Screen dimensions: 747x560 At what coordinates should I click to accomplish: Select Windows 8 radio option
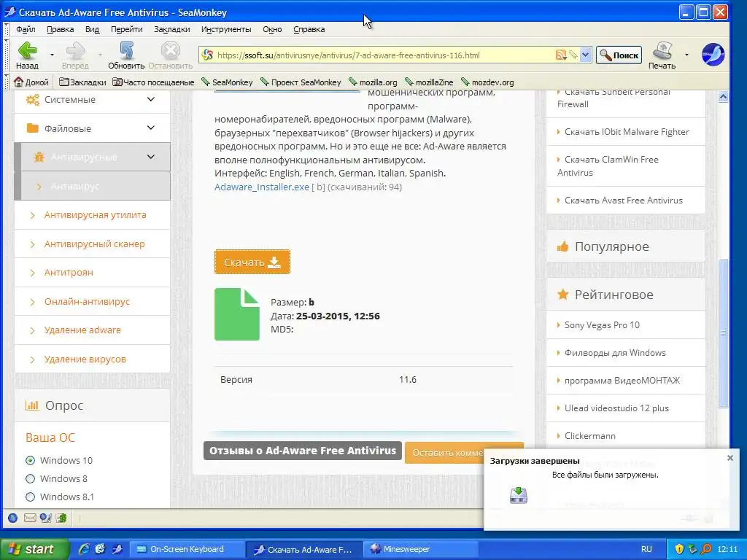point(30,478)
